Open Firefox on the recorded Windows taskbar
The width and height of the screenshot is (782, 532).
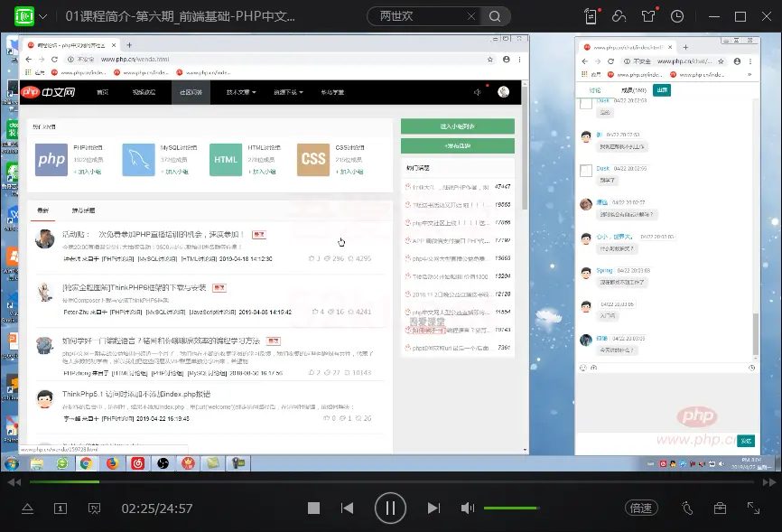pos(112,463)
